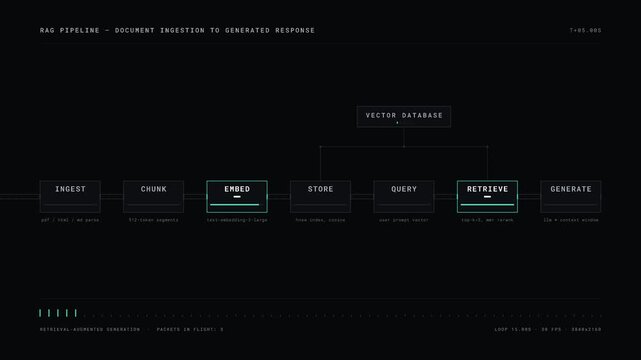This screenshot has width=641, height=360.
Task: Click the highlighted RETRIEVE node
Action: [487, 197]
